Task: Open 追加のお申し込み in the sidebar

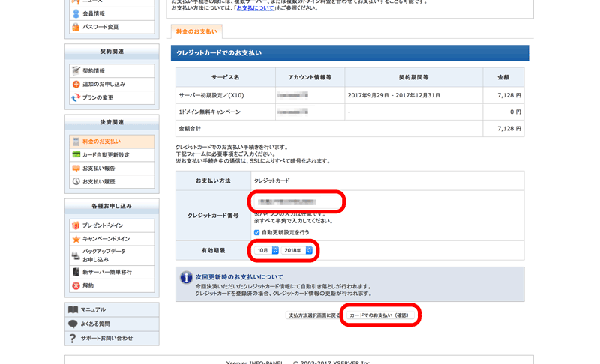Action: coord(112,84)
